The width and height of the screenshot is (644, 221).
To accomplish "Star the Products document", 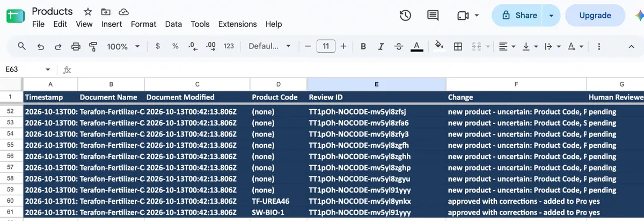I will tap(88, 12).
